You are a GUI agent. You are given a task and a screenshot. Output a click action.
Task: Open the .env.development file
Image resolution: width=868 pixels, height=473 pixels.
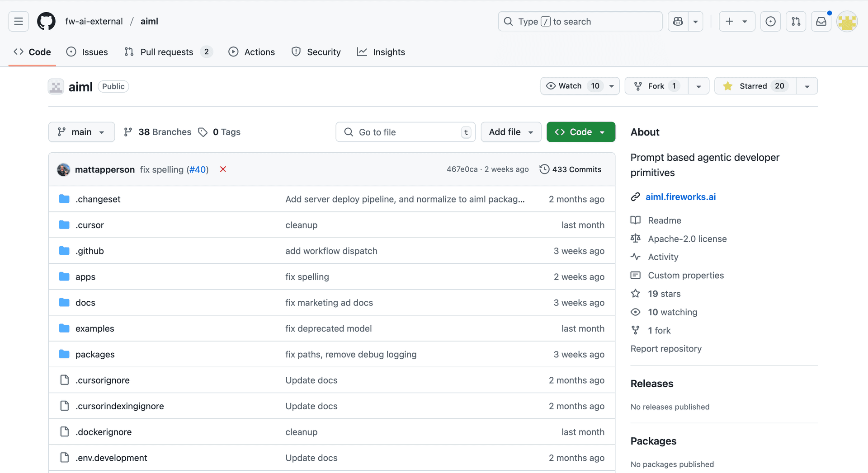tap(111, 458)
